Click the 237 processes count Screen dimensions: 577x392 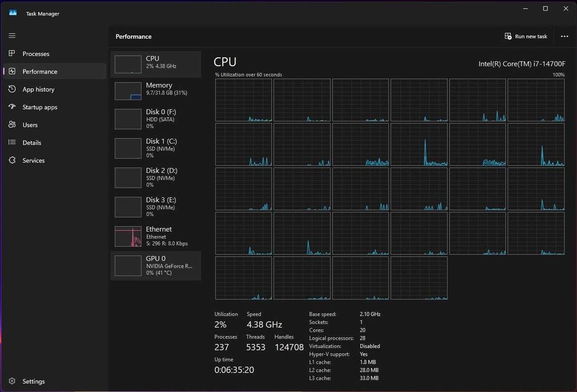tap(222, 347)
